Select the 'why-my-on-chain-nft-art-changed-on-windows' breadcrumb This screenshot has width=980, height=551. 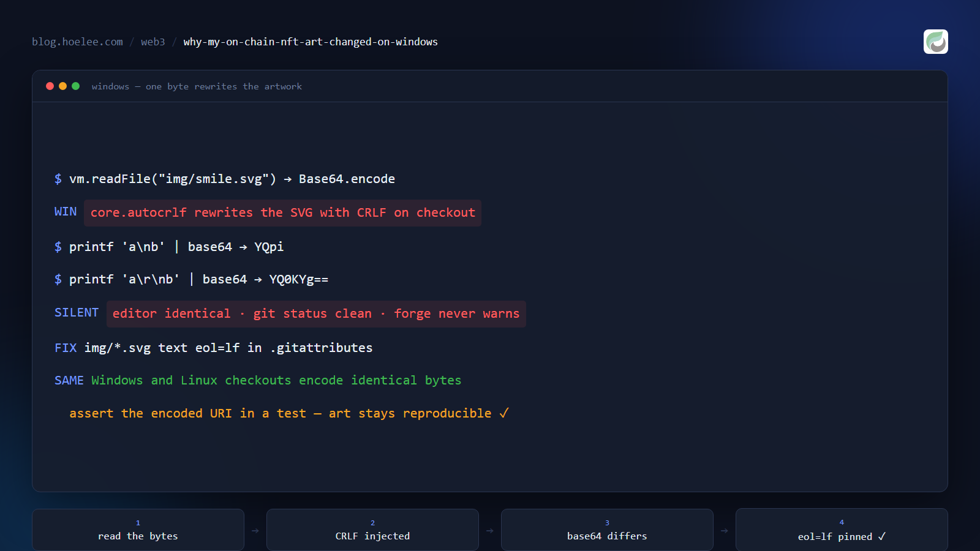click(311, 42)
